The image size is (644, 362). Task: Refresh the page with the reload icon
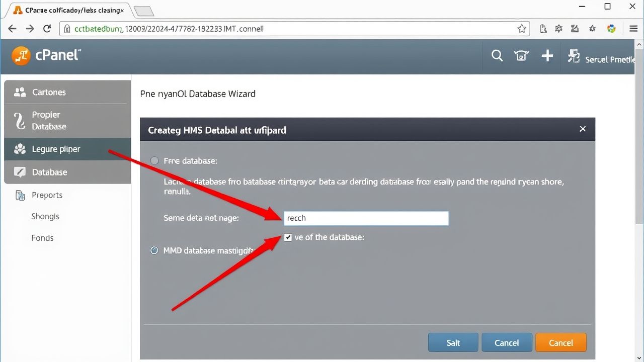pos(47,28)
